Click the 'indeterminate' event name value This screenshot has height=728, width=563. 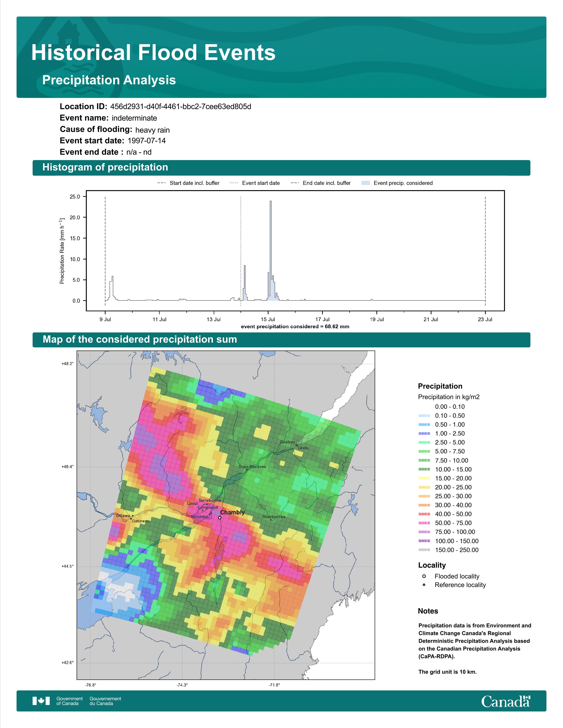point(134,118)
